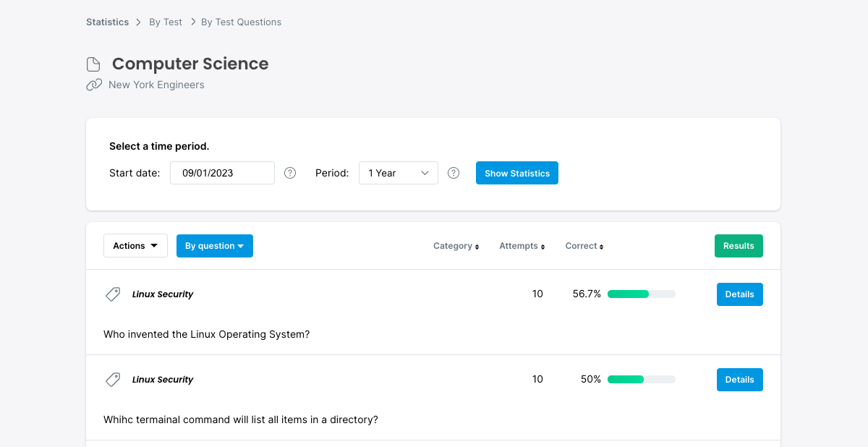Open the By question dropdown
868x447 pixels.
click(x=214, y=246)
